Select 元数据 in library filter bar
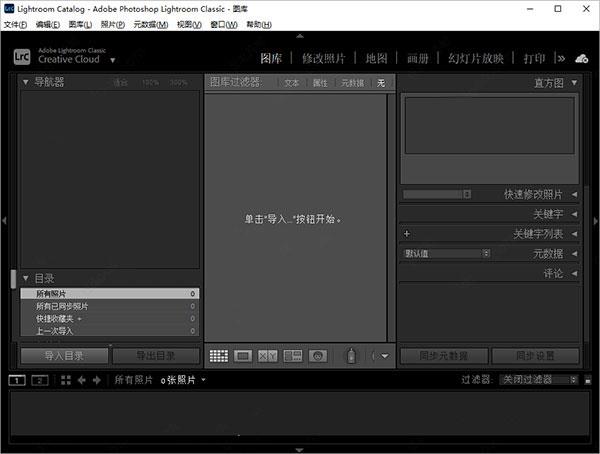 (352, 83)
